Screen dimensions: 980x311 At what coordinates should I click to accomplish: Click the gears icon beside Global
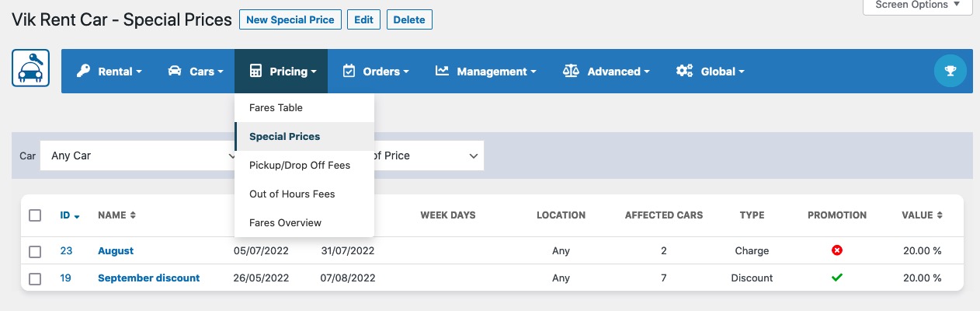coord(684,71)
